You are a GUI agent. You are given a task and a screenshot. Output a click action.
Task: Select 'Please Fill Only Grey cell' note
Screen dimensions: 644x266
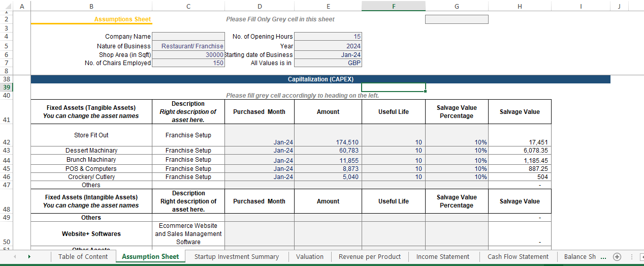[x=280, y=19]
